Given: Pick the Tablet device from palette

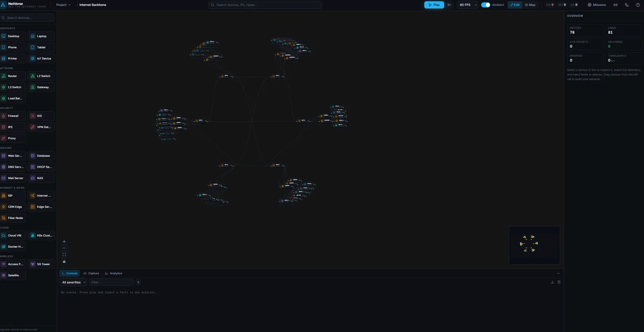Looking at the screenshot, I should pos(41,48).
